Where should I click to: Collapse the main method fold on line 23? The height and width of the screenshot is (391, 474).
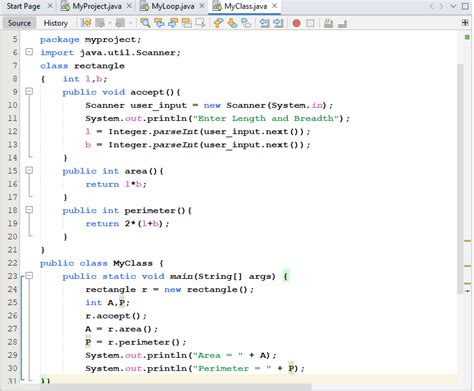[x=29, y=276]
